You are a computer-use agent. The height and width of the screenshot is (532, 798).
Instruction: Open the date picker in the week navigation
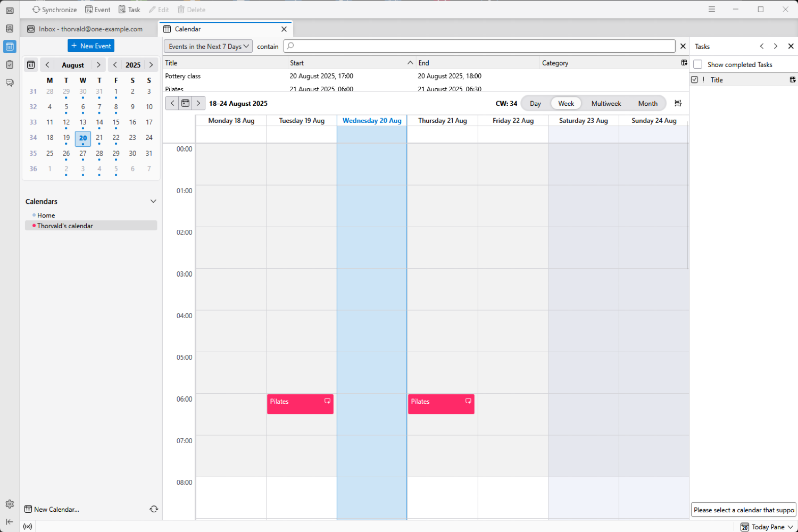(185, 103)
